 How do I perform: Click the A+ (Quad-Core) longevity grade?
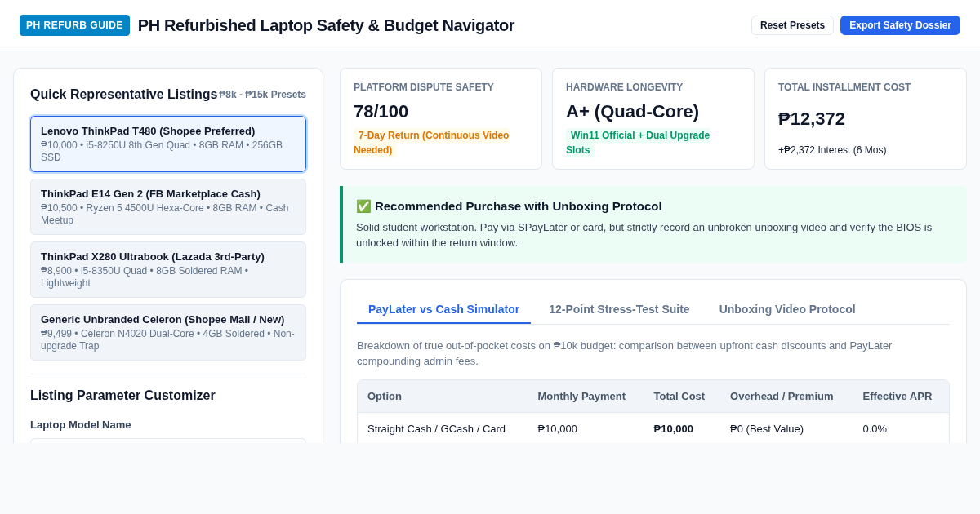click(632, 112)
